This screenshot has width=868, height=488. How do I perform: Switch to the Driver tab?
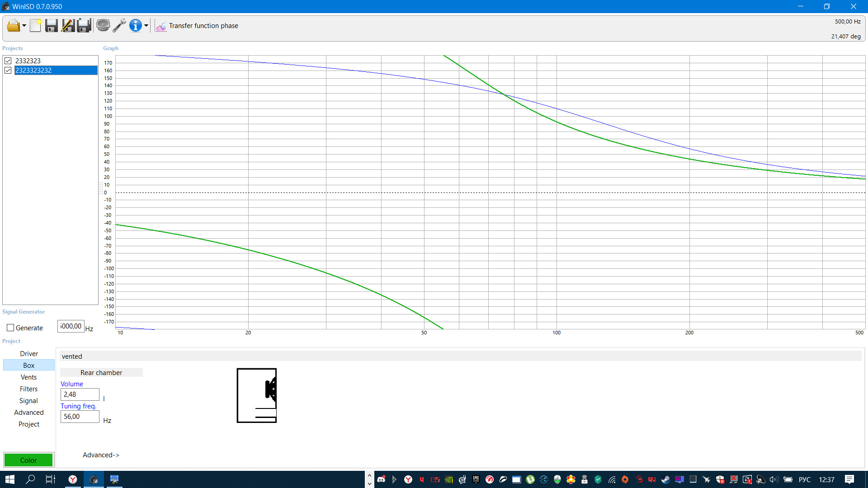click(x=29, y=353)
